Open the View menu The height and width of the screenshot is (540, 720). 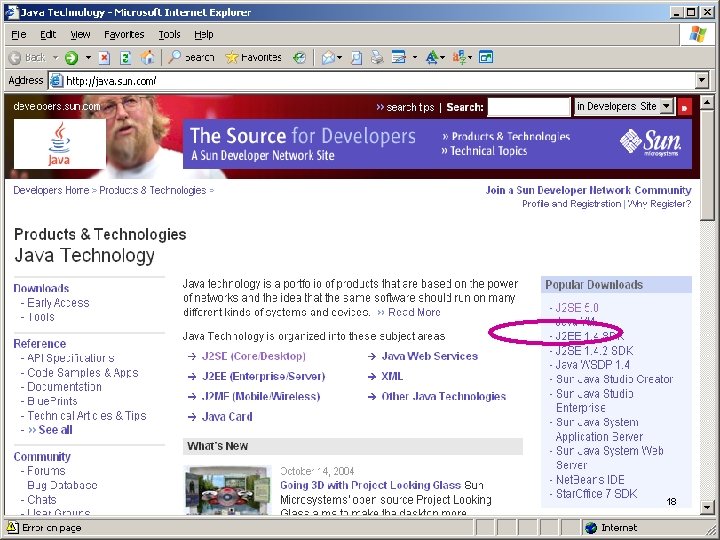pyautogui.click(x=80, y=34)
